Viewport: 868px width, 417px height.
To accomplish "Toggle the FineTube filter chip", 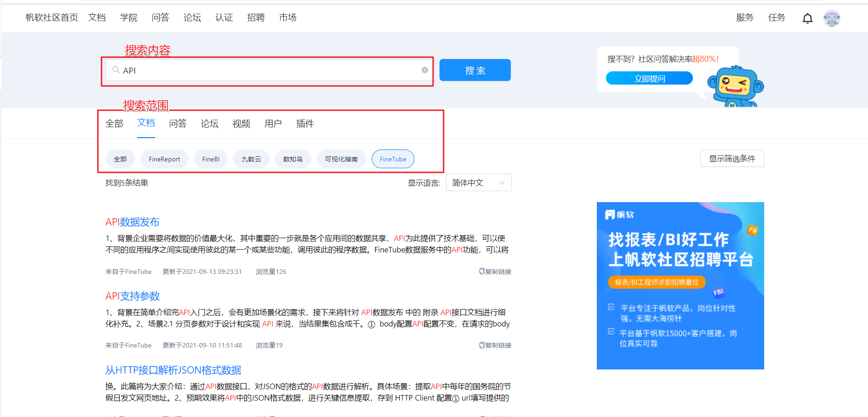I will 393,159.
